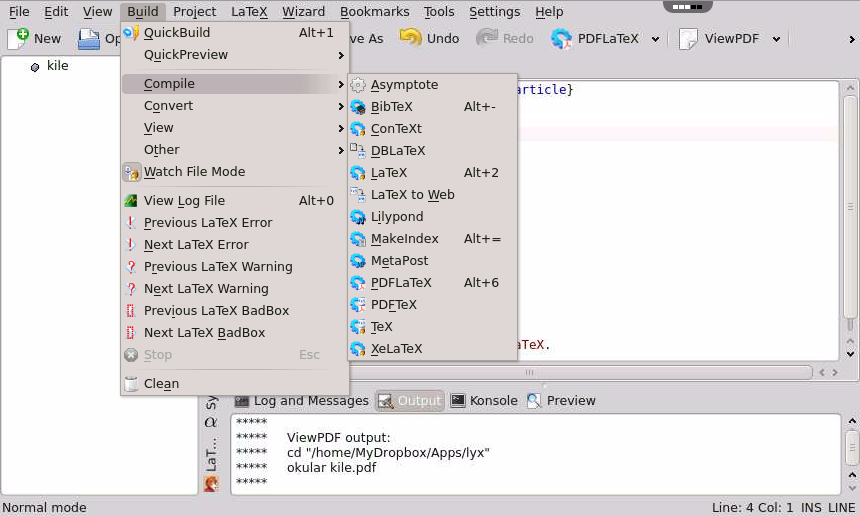Click the New document toolbar button
Image resolution: width=860 pixels, height=516 pixels.
click(x=34, y=38)
